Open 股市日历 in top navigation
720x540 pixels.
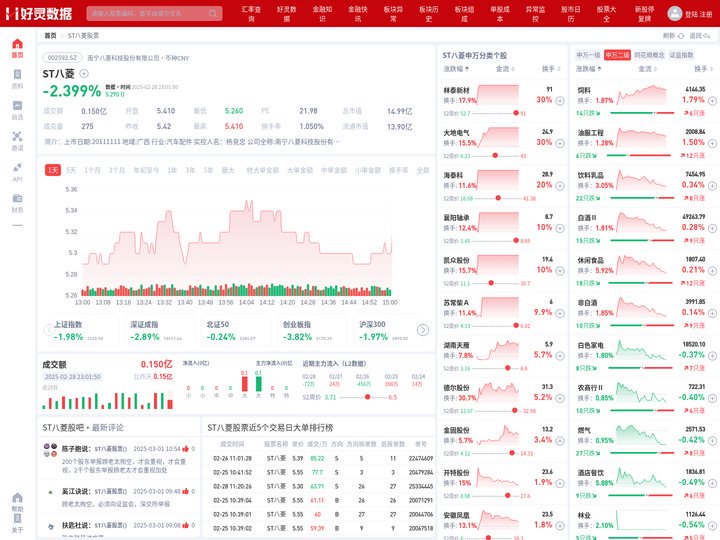coord(570,14)
